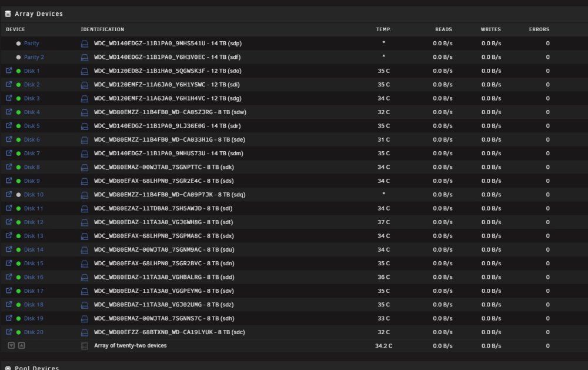Open the Disk 12 browse icon
Screen dimensions: 588x370
[9, 222]
